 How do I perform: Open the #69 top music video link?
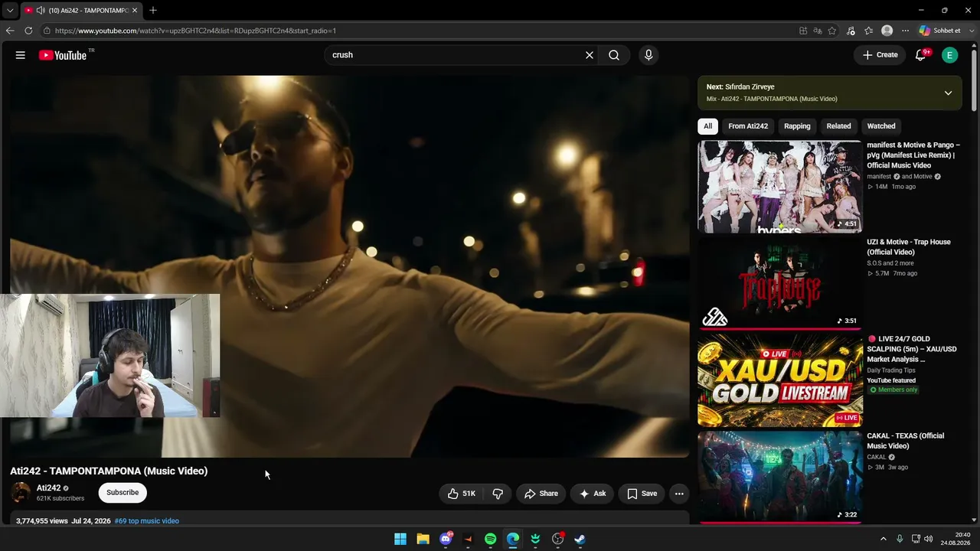147,521
